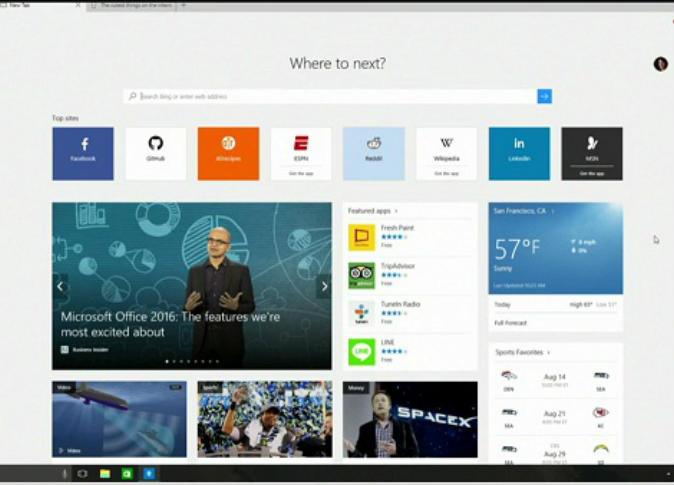The width and height of the screenshot is (674, 485).
Task: Close the New Tab tab
Action: coord(78,6)
